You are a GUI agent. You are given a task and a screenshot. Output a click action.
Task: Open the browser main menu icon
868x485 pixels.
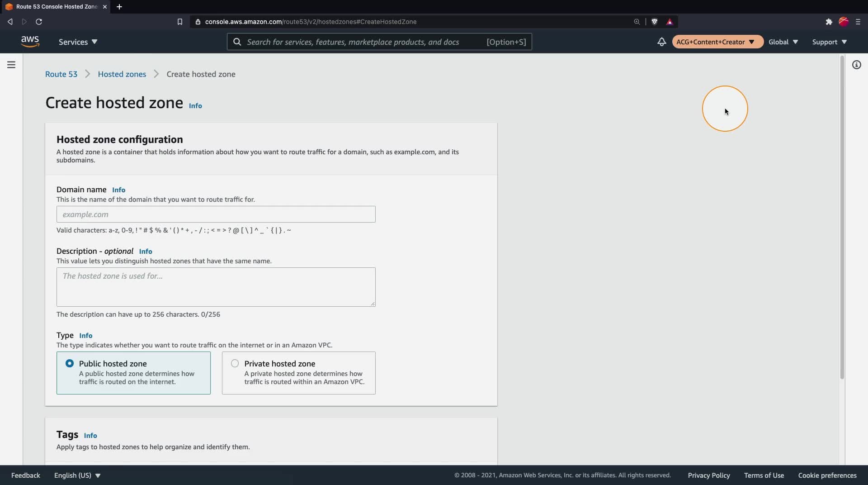[x=858, y=22]
